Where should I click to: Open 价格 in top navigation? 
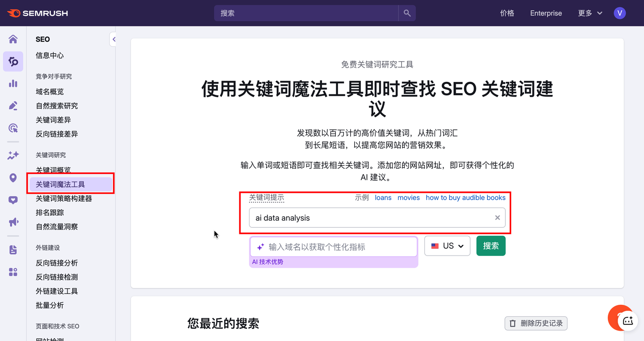click(x=507, y=13)
